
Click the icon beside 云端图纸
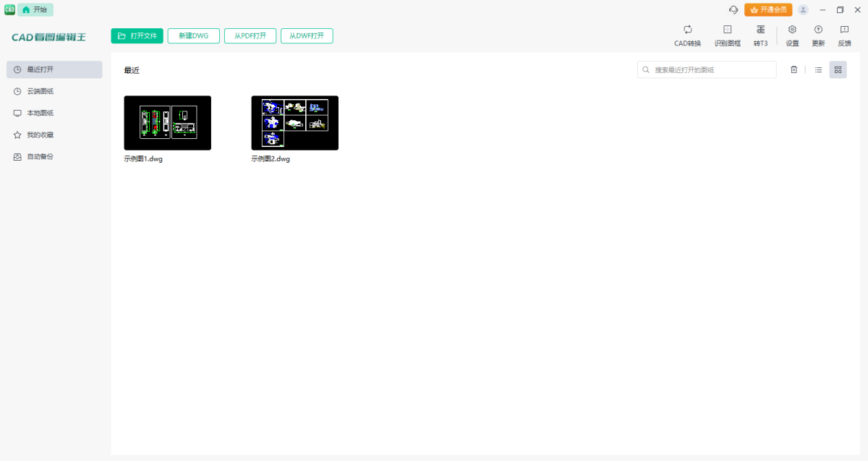click(x=17, y=91)
